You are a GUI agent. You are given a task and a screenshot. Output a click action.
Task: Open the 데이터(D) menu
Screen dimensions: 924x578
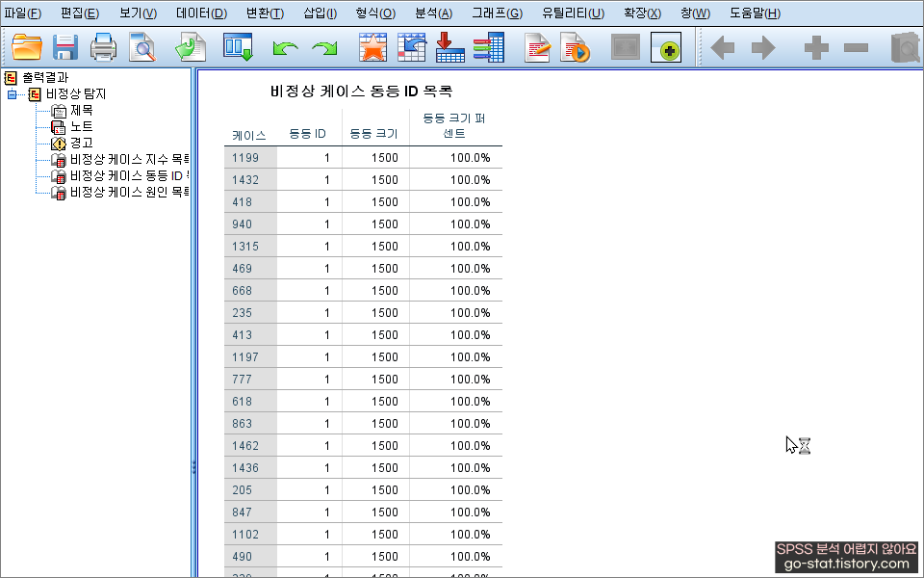coord(201,13)
